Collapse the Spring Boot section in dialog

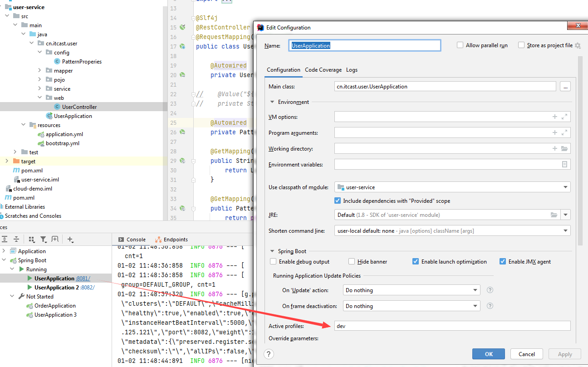272,251
